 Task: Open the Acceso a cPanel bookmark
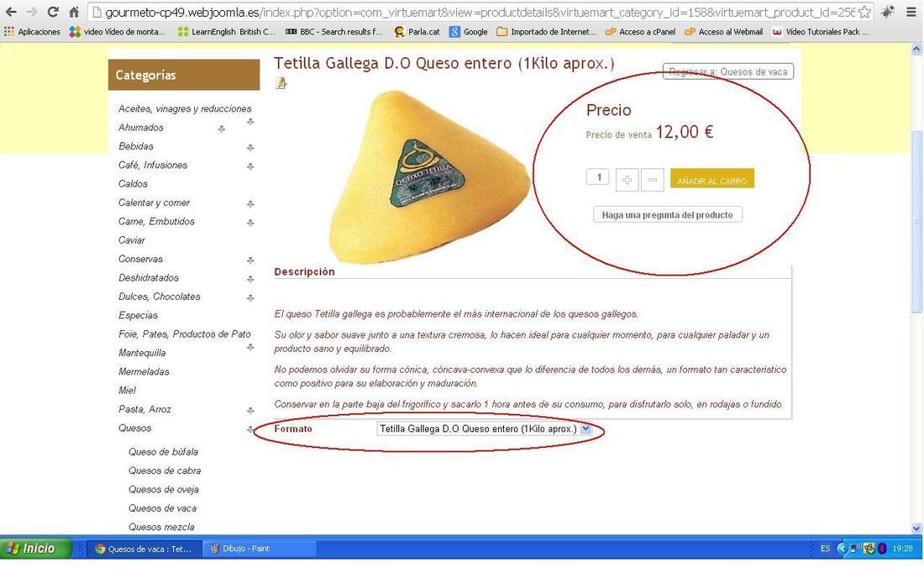pos(641,32)
